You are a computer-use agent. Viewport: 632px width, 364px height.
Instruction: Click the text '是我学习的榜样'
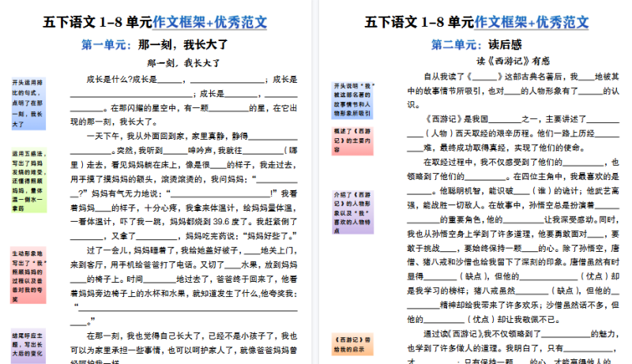[435, 291]
